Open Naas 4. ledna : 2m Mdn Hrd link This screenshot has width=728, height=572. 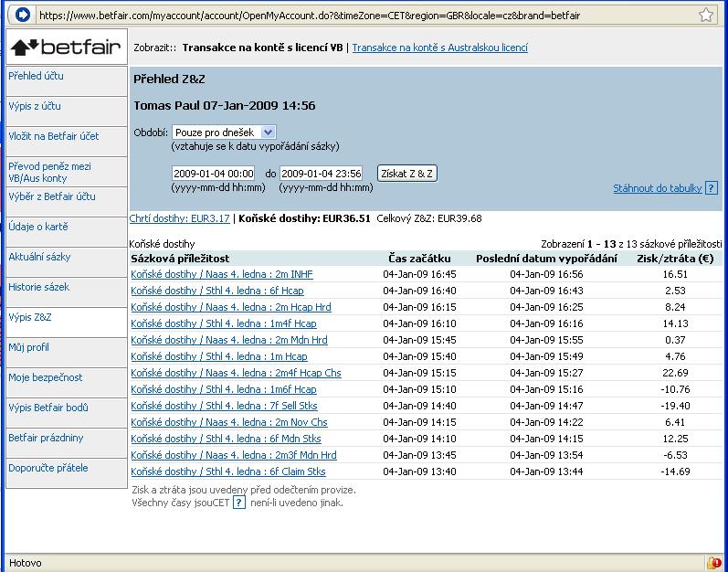(229, 340)
